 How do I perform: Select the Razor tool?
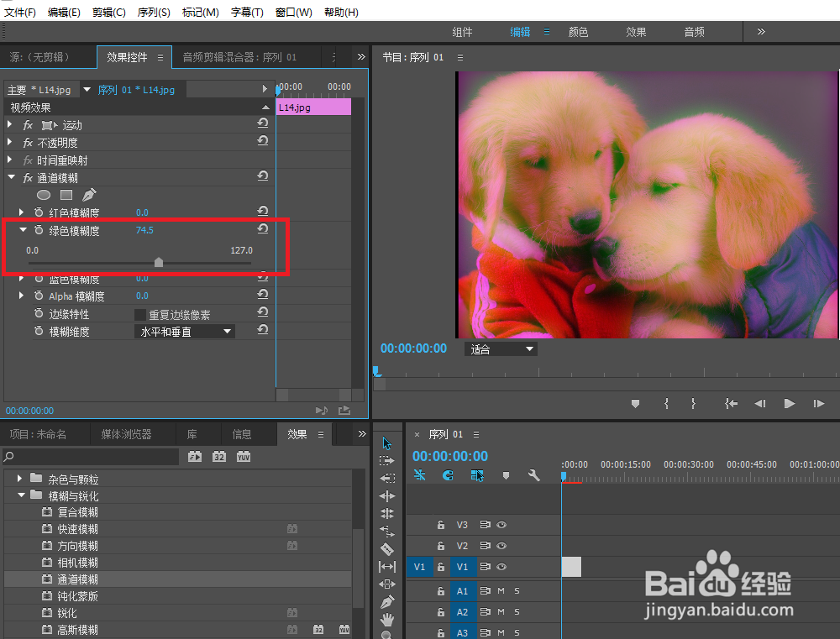coord(386,549)
